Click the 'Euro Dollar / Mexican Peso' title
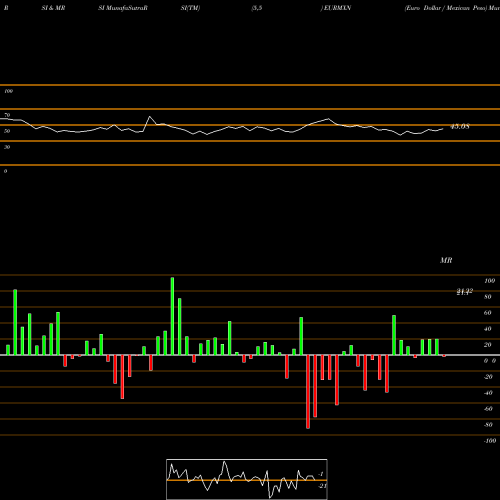The width and height of the screenshot is (500, 500). [x=445, y=8]
